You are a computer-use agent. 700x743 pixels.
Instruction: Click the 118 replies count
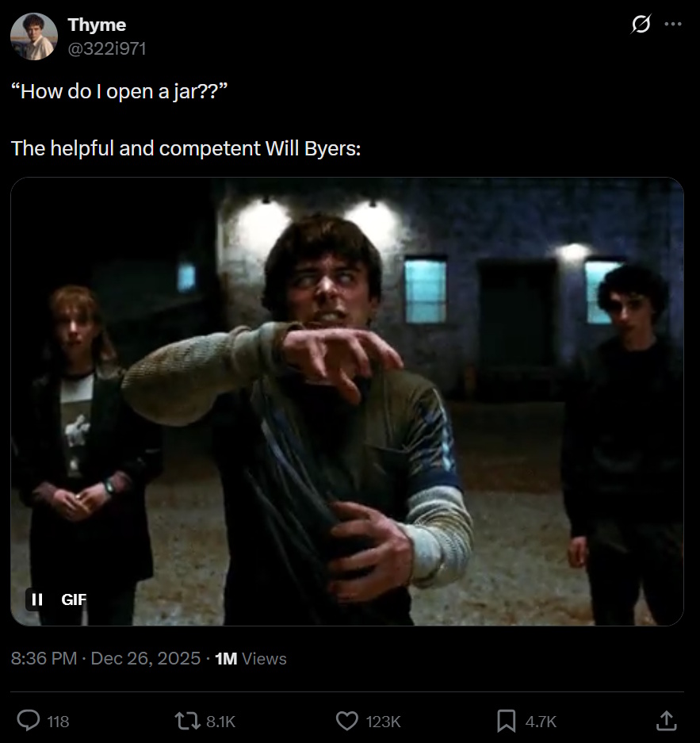pyautogui.click(x=58, y=722)
